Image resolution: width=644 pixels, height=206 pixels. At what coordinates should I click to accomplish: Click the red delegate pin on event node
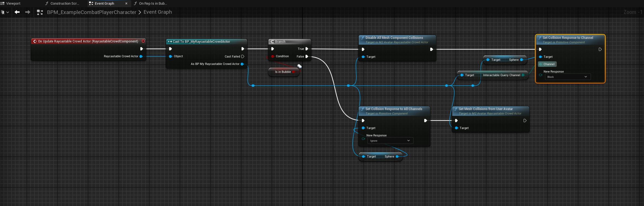point(143,41)
